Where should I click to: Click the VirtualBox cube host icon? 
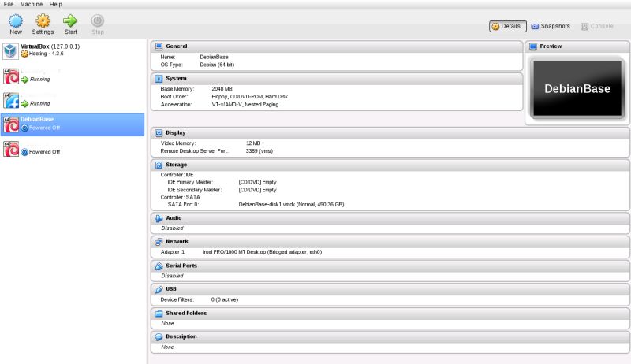click(x=10, y=51)
